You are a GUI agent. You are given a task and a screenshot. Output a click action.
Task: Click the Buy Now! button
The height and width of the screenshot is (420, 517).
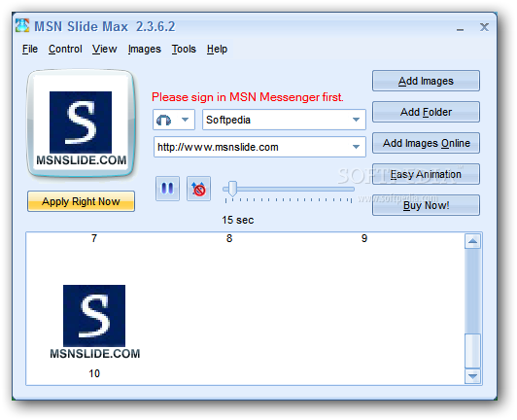click(x=426, y=205)
